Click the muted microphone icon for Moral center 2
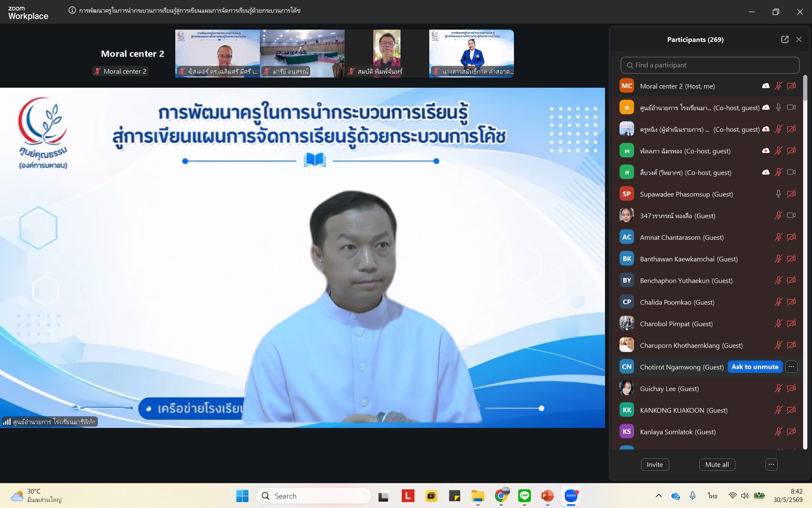This screenshot has width=812, height=508. click(x=778, y=86)
